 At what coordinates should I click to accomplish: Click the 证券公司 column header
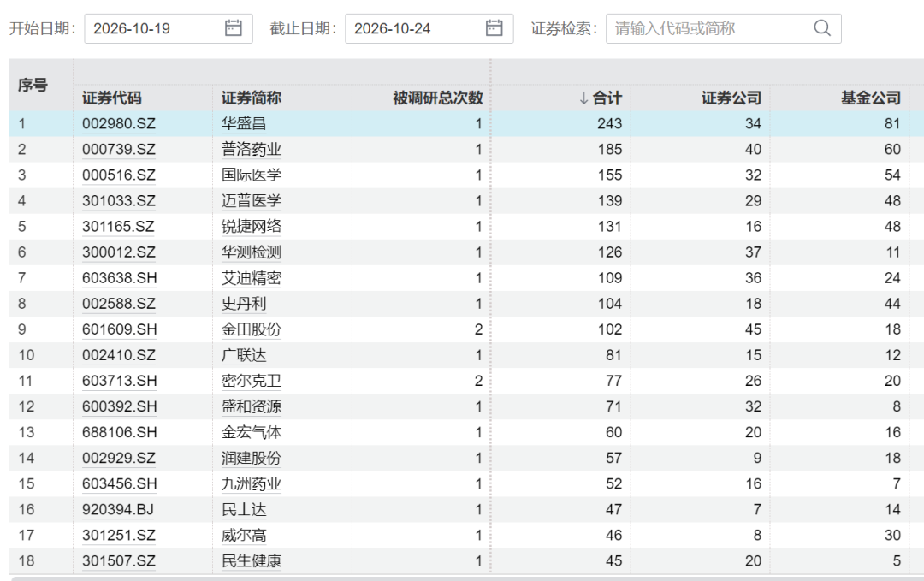[731, 98]
